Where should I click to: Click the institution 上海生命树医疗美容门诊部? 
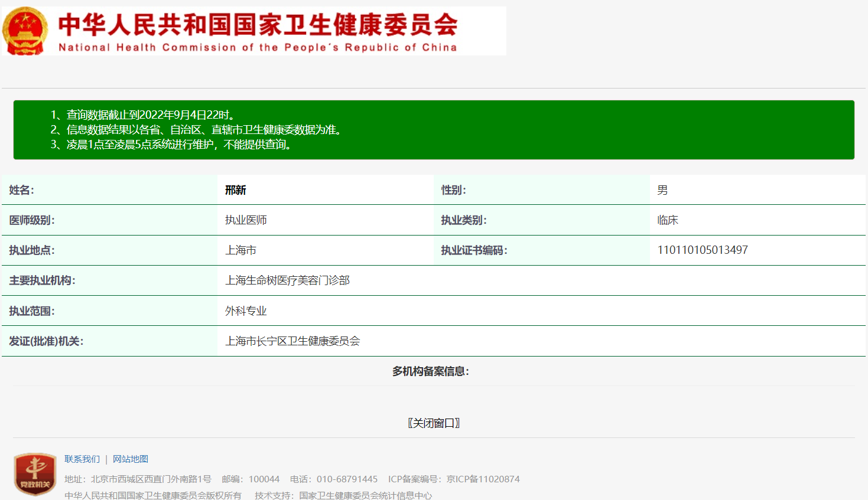tap(287, 280)
